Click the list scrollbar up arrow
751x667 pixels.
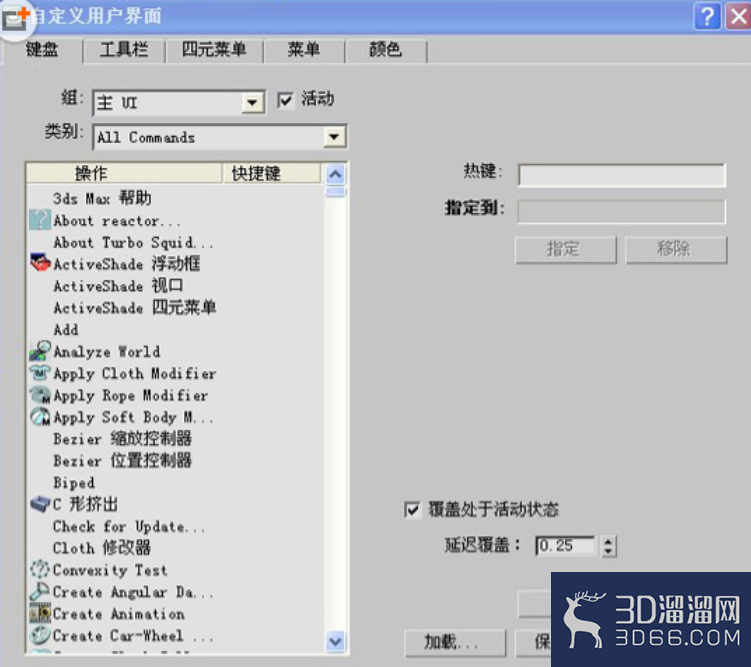[335, 174]
